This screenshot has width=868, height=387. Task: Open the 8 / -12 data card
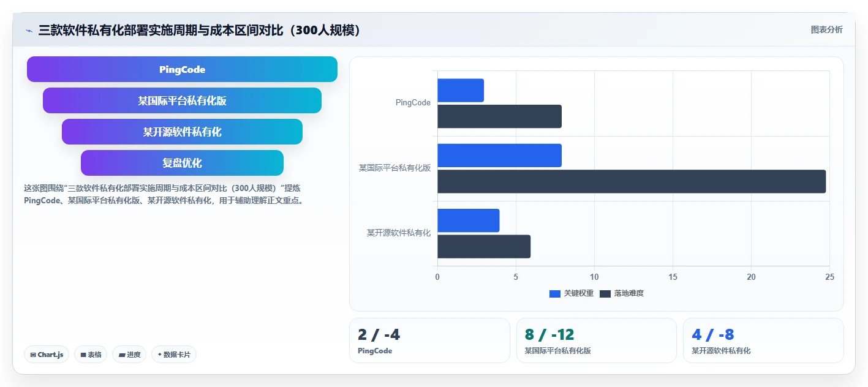[597, 340]
